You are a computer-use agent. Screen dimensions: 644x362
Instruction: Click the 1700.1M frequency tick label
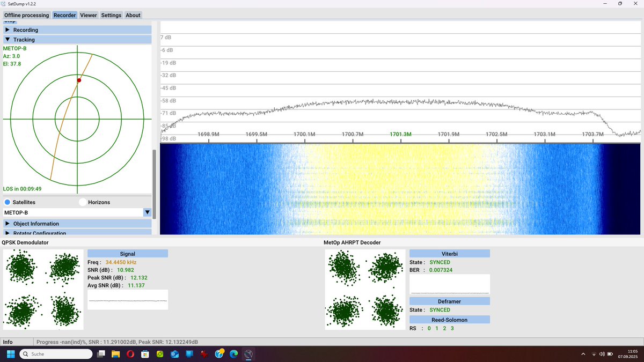(304, 134)
